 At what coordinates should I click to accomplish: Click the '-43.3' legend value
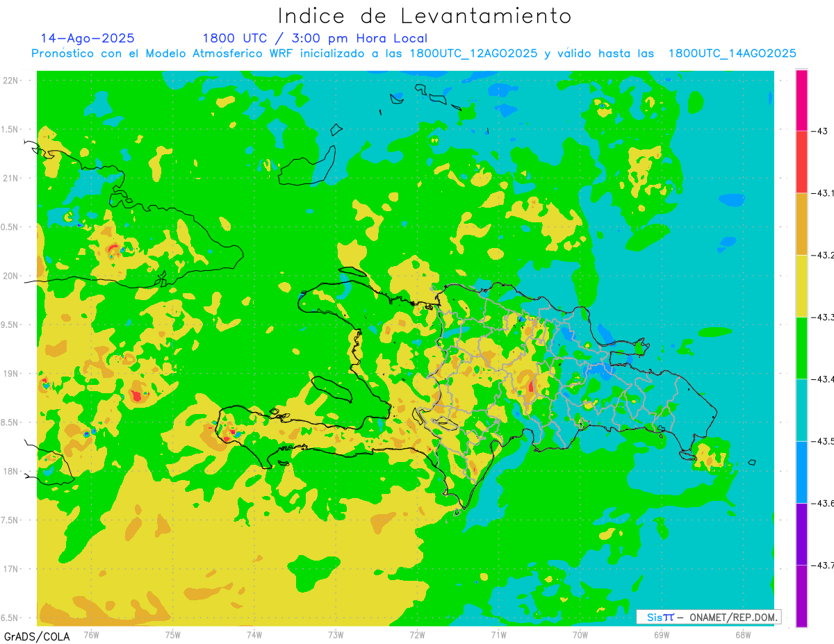[822, 317]
